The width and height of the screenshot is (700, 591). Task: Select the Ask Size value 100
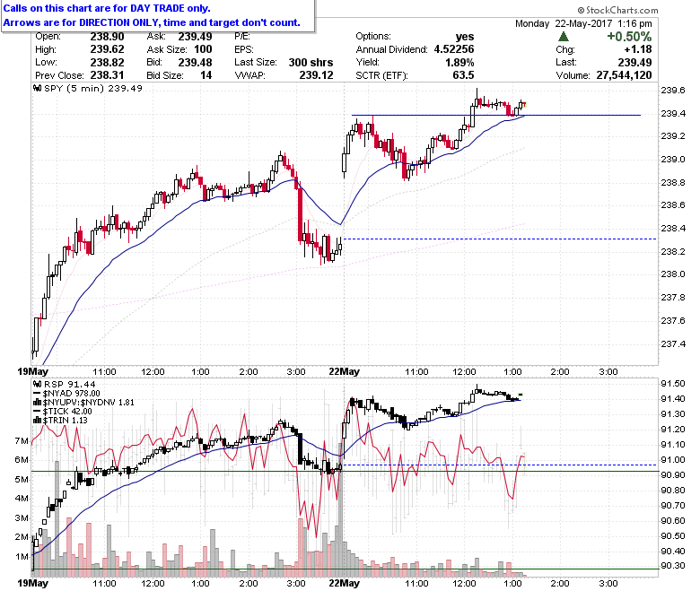coord(203,49)
